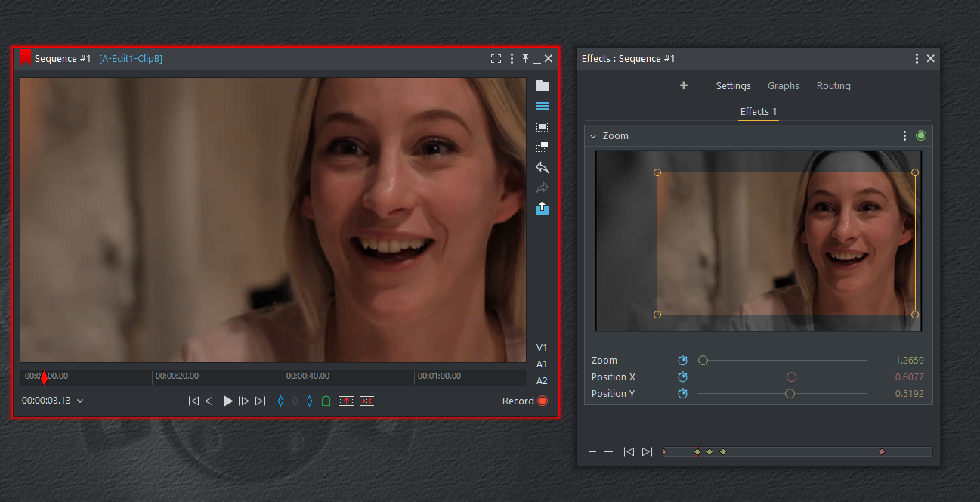
Task: Open the folder icon in viewer sidebar
Action: coord(542,85)
